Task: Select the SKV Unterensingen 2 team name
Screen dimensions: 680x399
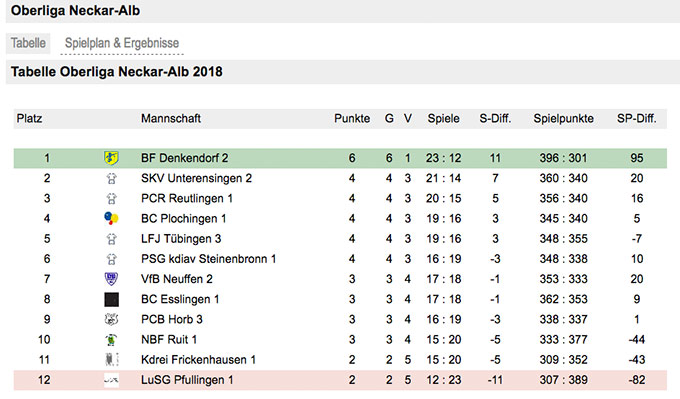Action: (x=196, y=178)
